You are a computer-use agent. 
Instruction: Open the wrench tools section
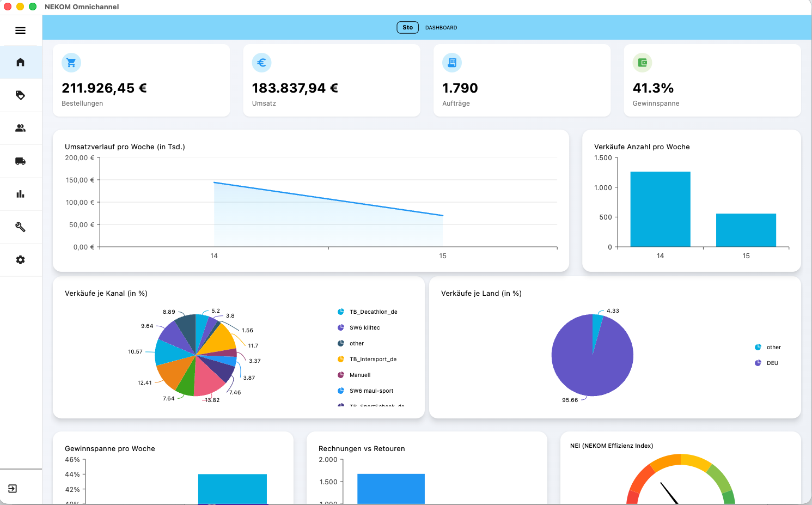[20, 227]
